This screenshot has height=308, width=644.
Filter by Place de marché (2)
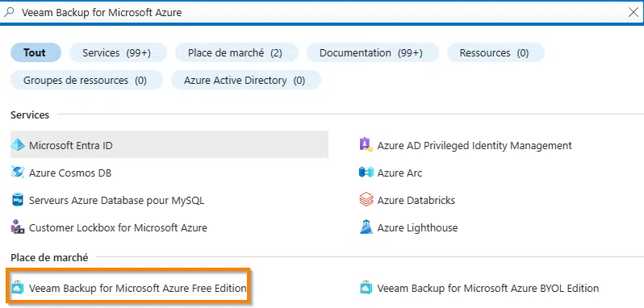[x=236, y=53]
